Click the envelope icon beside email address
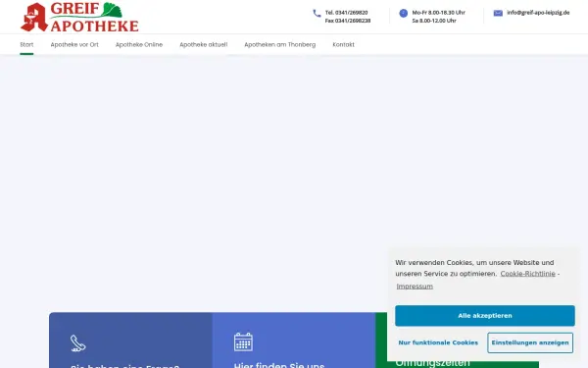 click(x=498, y=13)
